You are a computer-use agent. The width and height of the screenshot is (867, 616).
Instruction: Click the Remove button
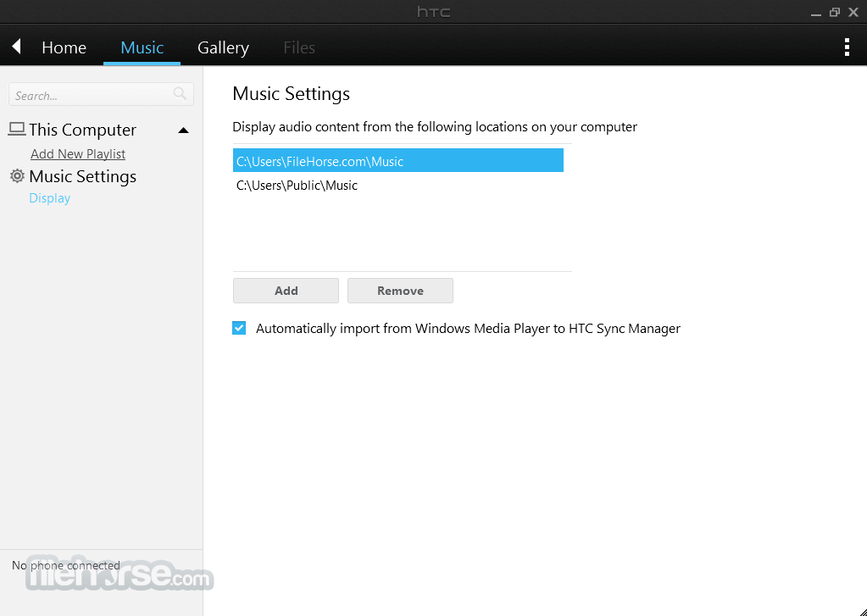pyautogui.click(x=400, y=291)
